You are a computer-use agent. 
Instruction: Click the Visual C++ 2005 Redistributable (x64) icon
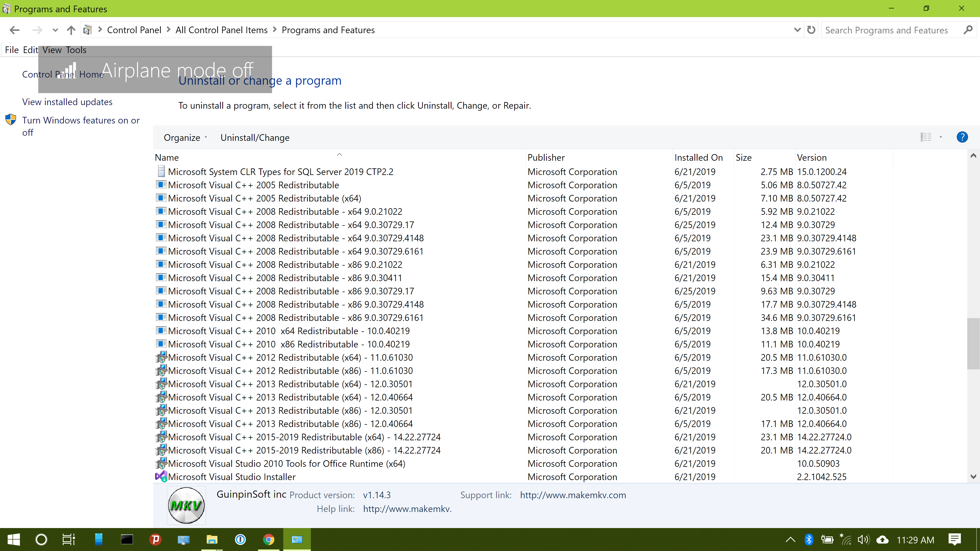[x=161, y=198]
